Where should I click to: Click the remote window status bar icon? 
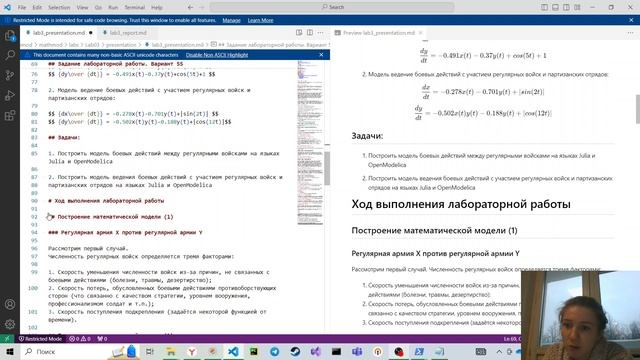tap(7, 339)
